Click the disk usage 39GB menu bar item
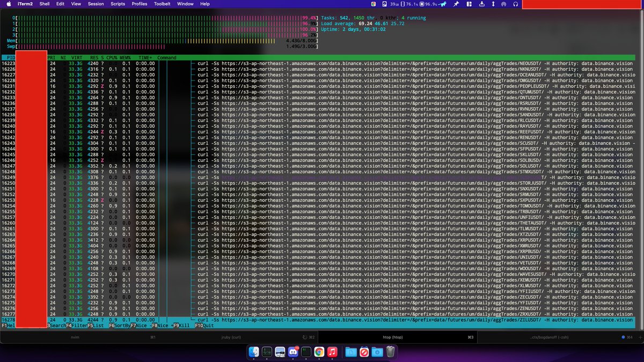644x362 pixels. pos(392,4)
